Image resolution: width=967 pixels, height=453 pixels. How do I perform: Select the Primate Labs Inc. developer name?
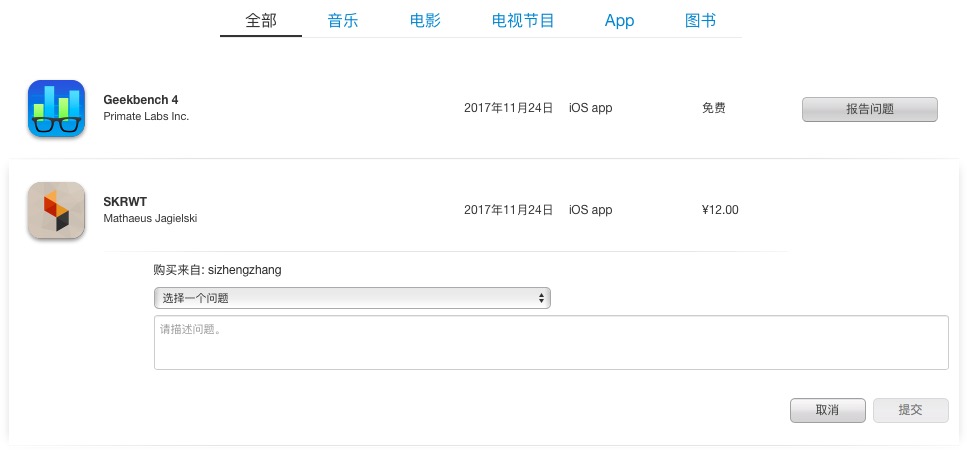point(146,116)
